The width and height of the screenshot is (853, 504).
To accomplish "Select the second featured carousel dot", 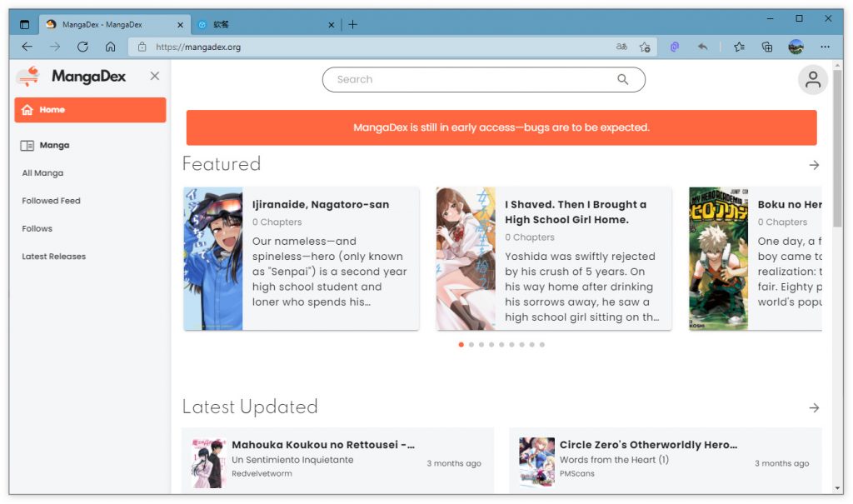I will point(471,345).
